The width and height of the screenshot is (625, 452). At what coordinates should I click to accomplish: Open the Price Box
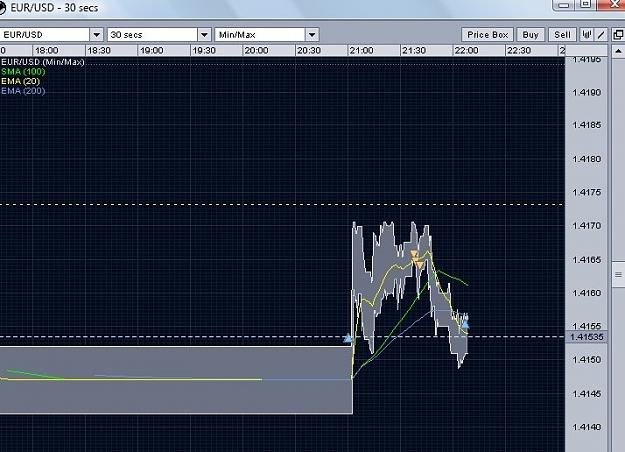(x=487, y=35)
